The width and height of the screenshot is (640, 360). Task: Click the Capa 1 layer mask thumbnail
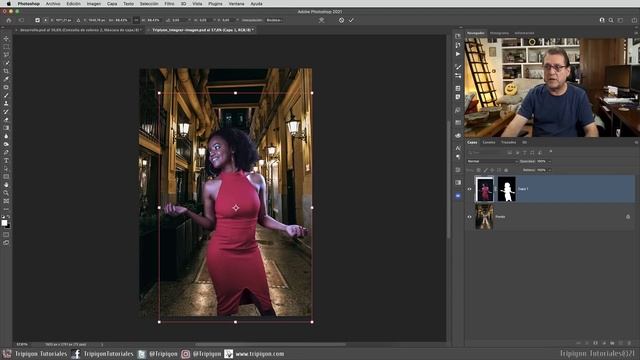pyautogui.click(x=507, y=189)
